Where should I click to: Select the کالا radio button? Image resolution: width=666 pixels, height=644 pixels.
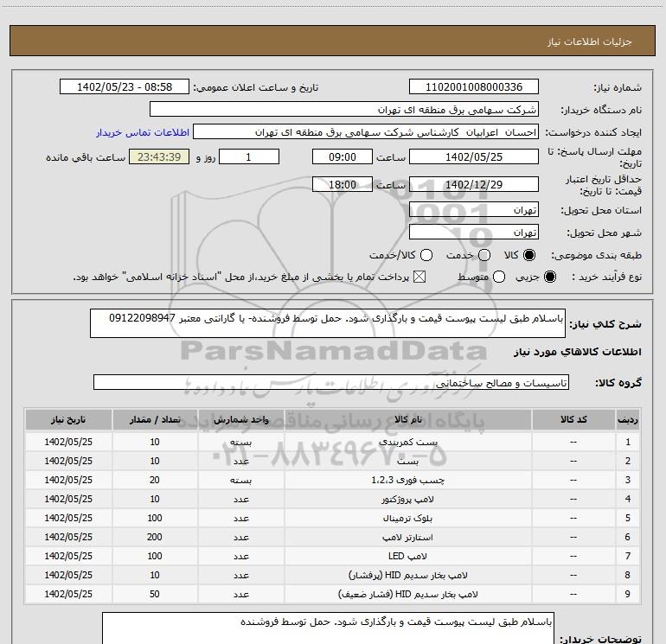pos(529,255)
